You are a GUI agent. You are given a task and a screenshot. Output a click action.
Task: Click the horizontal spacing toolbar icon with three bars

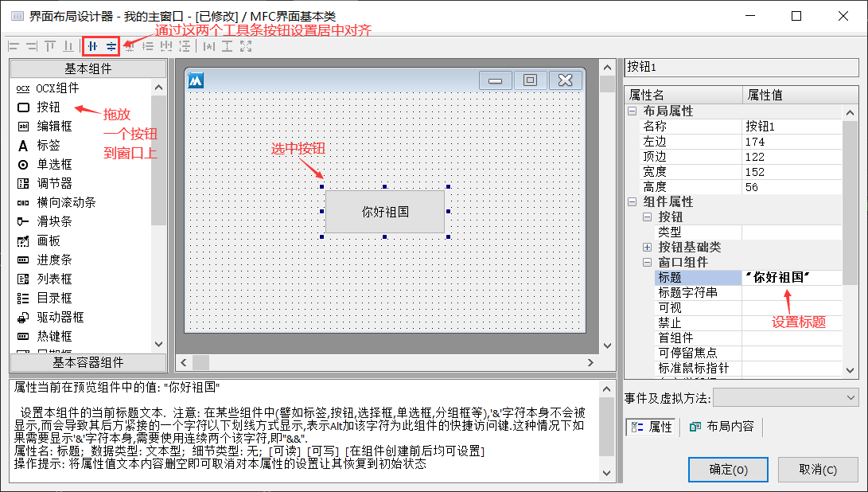coord(166,46)
